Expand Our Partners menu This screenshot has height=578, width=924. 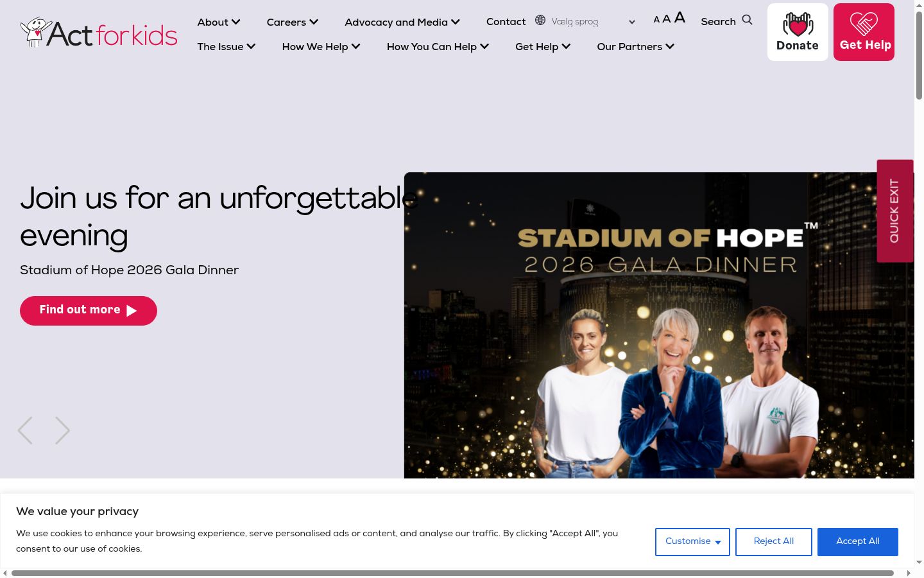(636, 46)
